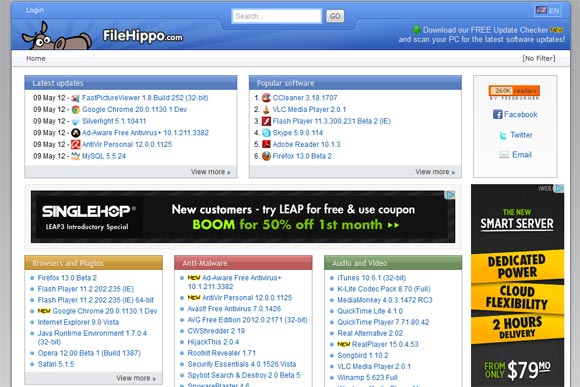
Task: Click the GO search button
Action: click(x=335, y=16)
